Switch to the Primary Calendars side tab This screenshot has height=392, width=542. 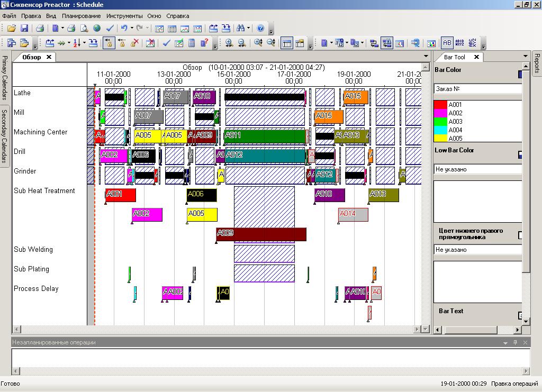[4, 77]
